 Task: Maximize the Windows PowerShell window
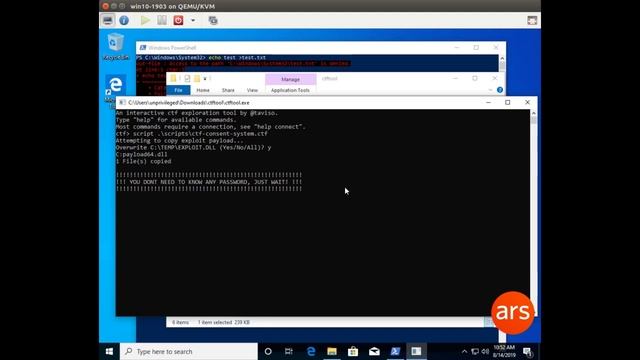tap(476, 48)
